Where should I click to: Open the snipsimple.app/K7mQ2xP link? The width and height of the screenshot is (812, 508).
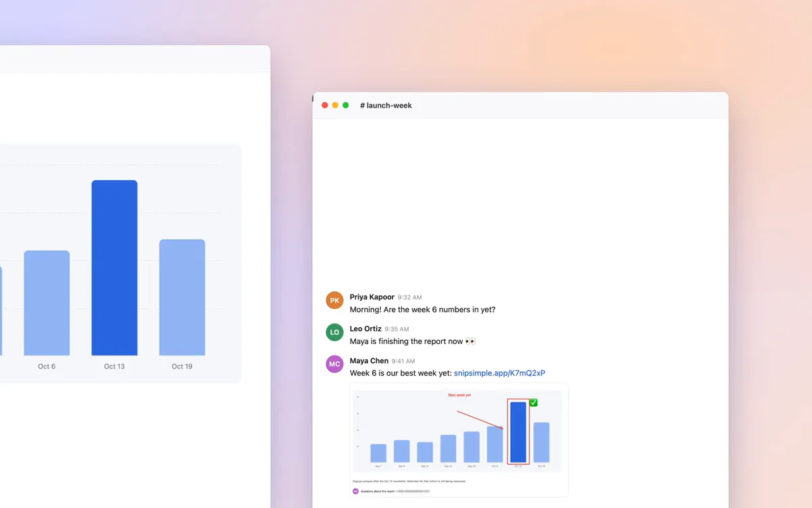point(499,373)
